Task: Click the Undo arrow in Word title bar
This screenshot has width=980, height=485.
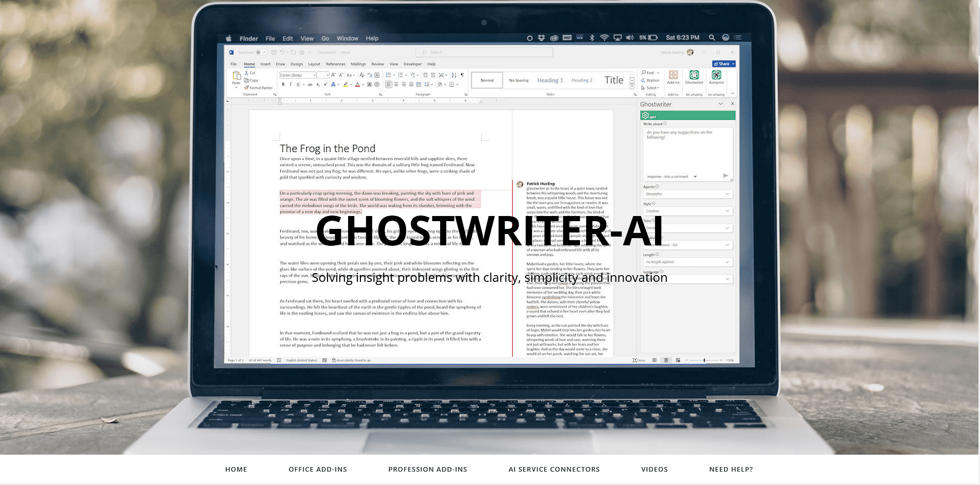Action: point(282,52)
